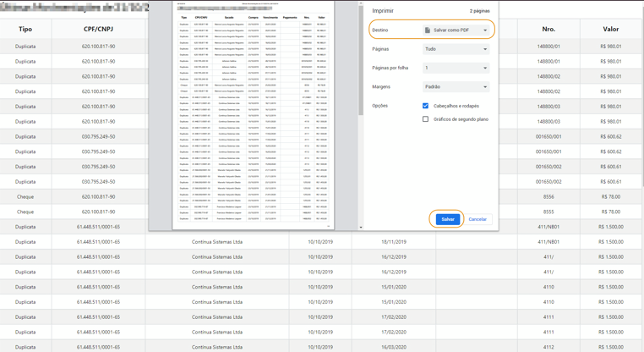
Task: Uncheck Cabeçalhos e rodapés option
Action: click(425, 106)
